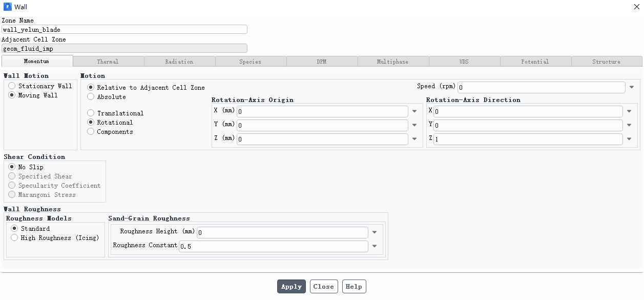The image size is (644, 300).
Task: Enable High Roughness (Icing) model
Action: (14, 238)
